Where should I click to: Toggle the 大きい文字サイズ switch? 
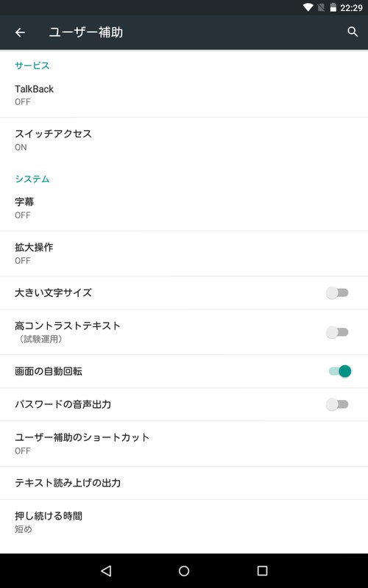[337, 293]
